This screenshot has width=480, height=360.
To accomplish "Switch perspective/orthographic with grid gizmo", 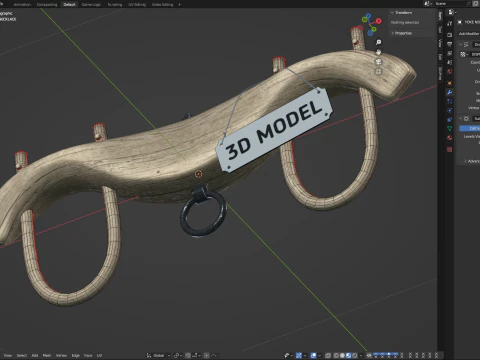I will click(378, 71).
